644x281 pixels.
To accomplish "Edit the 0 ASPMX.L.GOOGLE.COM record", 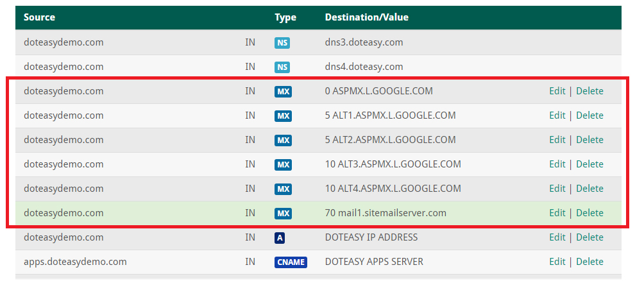I will (557, 91).
